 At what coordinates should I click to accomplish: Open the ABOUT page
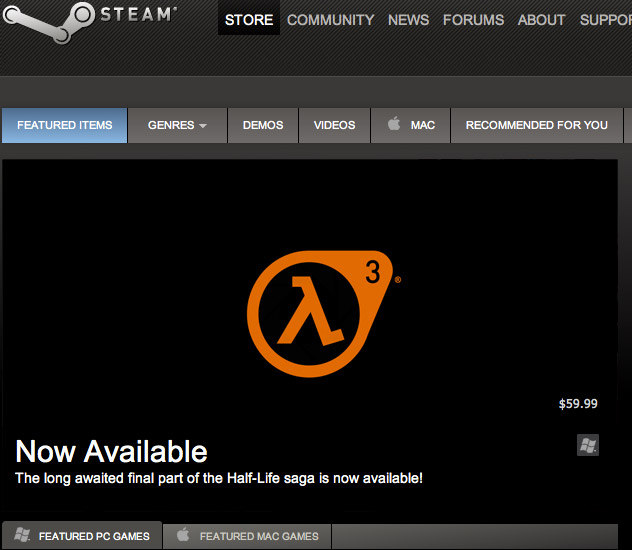click(542, 20)
